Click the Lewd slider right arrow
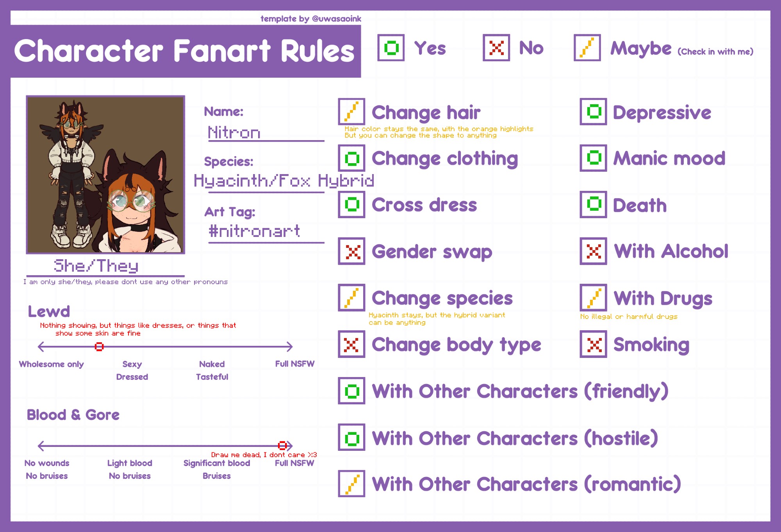The image size is (781, 532). [x=289, y=347]
